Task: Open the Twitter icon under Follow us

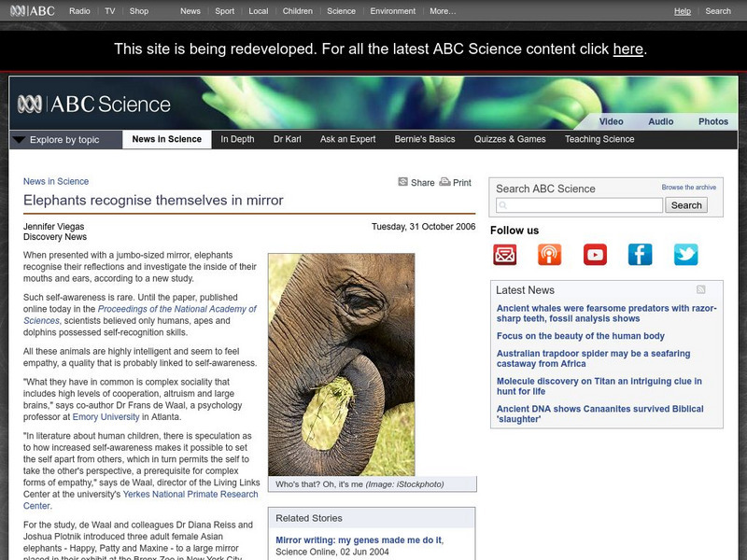Action: point(685,253)
